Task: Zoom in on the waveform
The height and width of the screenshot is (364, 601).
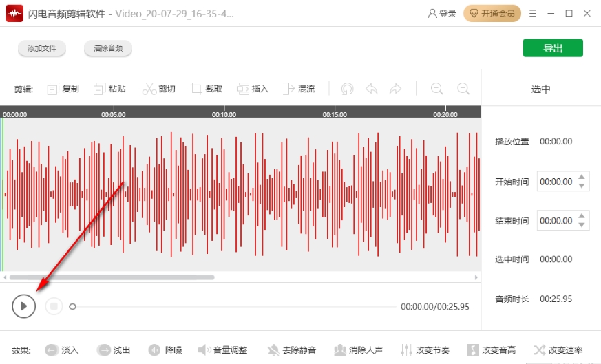Action: click(x=436, y=89)
